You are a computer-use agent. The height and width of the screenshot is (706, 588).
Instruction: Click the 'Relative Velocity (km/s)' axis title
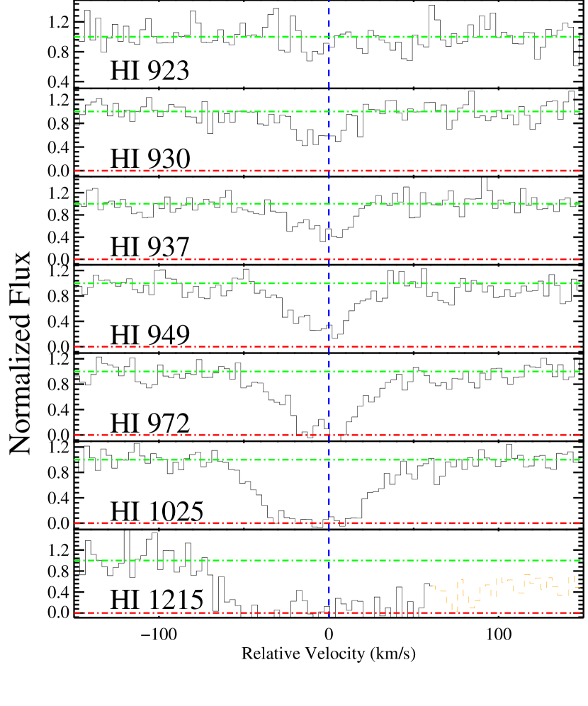pos(329,654)
